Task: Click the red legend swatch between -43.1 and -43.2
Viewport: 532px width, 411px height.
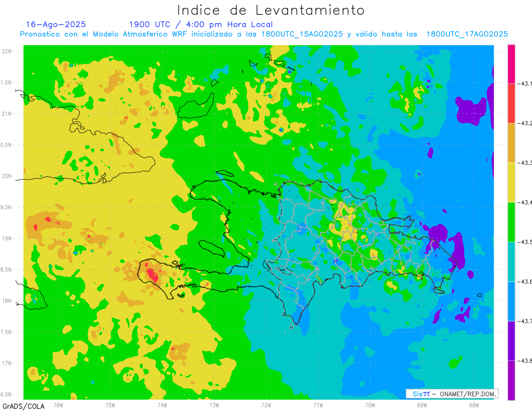Action: point(511,103)
